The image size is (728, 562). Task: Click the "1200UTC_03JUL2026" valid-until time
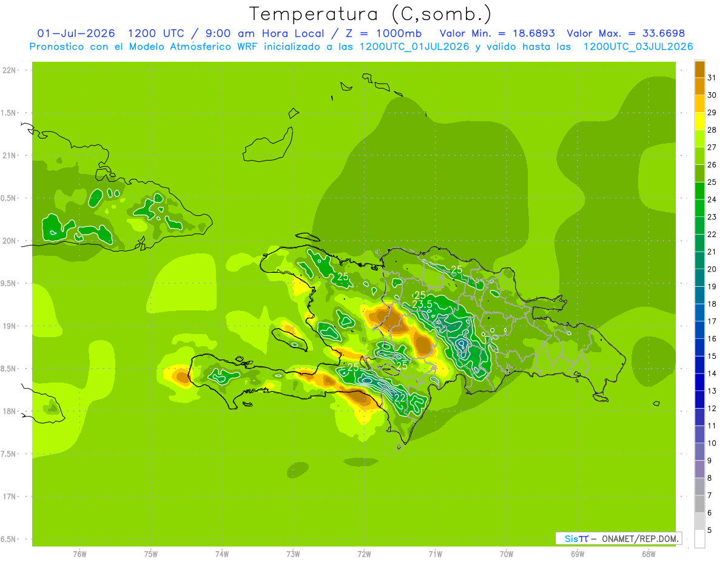click(x=638, y=47)
